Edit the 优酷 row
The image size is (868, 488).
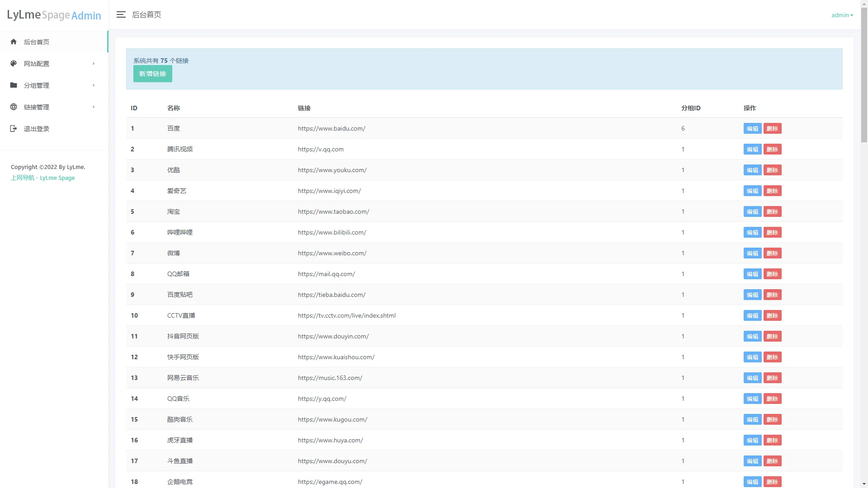752,170
